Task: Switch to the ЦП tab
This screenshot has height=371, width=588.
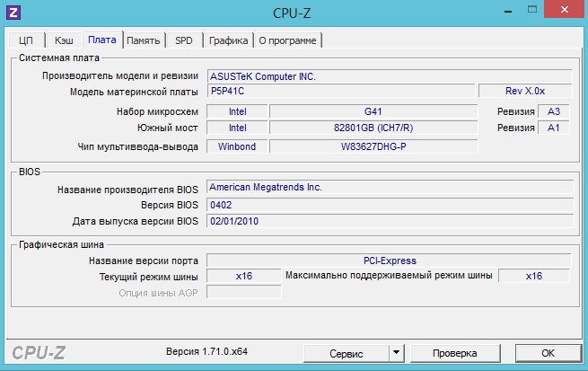Action: [x=26, y=40]
